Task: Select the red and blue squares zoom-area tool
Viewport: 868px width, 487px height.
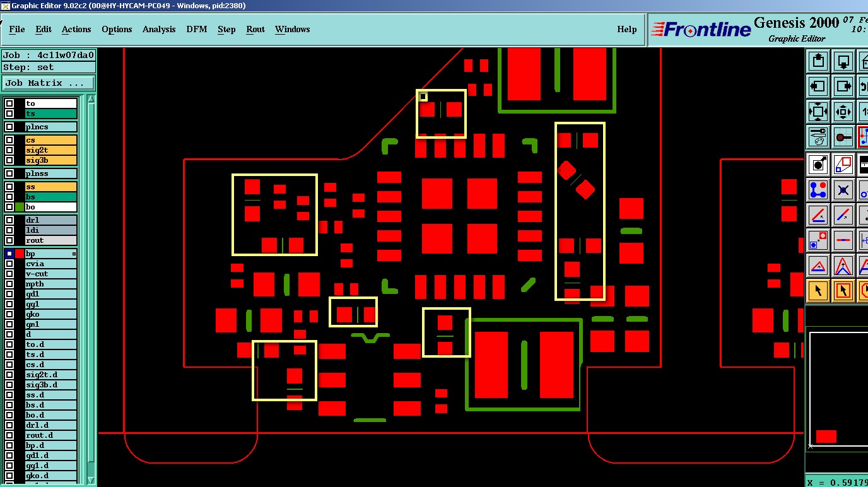Action: point(843,165)
